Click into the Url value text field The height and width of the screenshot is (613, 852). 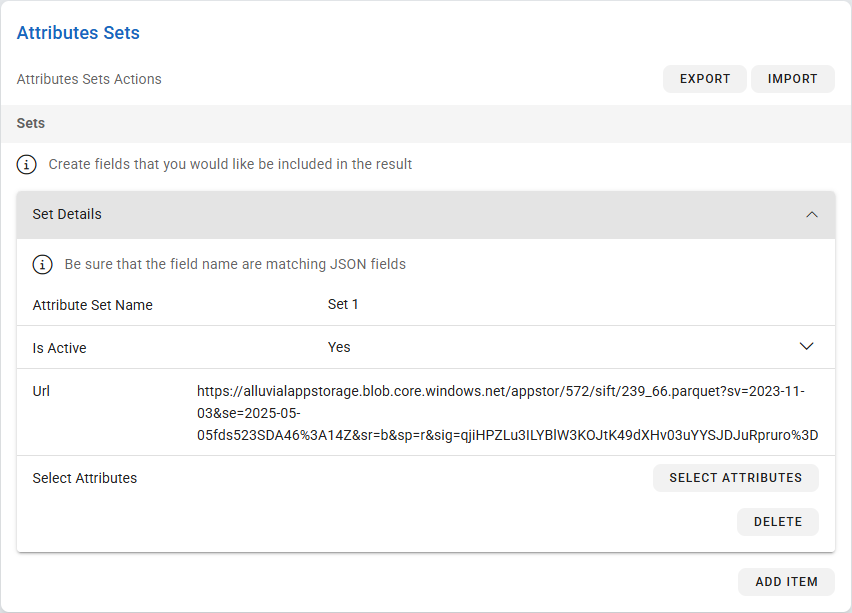pyautogui.click(x=507, y=413)
